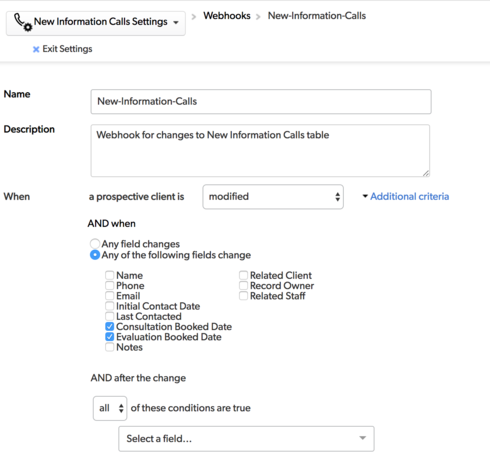This screenshot has height=464, width=490.
Task: Check the Related Client checkbox
Action: point(243,275)
